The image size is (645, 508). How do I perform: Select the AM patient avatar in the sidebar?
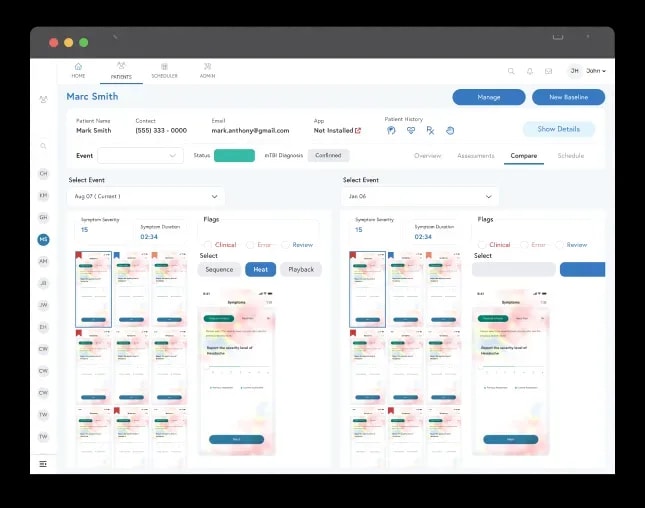pos(43,261)
